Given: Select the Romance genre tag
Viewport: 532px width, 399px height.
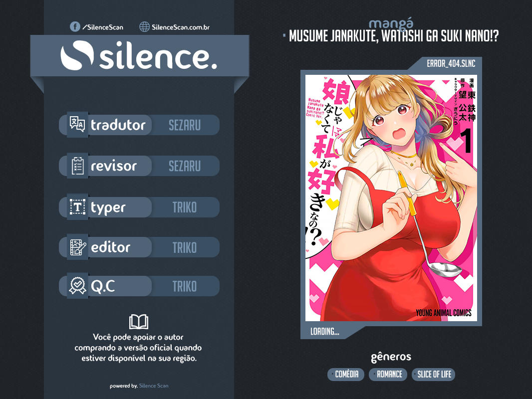Looking at the screenshot, I should click(x=389, y=374).
